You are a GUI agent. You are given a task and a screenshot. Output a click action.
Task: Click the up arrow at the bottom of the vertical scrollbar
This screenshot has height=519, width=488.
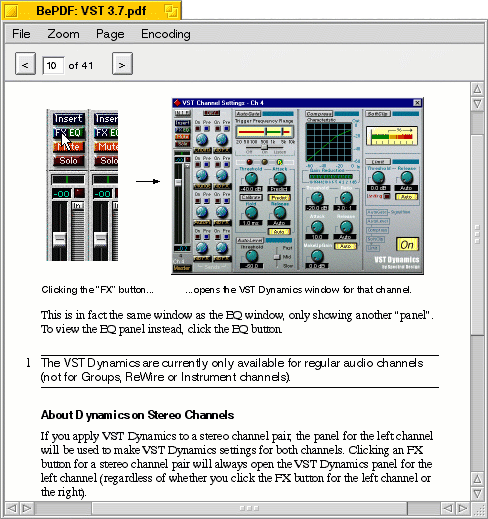tap(477, 479)
